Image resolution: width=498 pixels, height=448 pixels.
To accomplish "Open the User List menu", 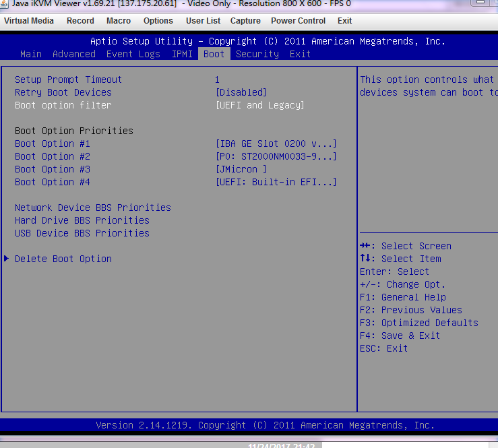I will [x=203, y=21].
